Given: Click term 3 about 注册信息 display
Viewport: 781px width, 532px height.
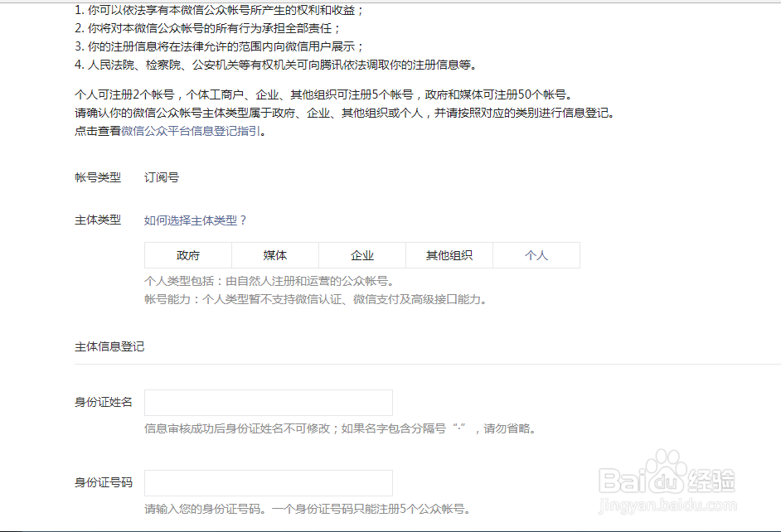Looking at the screenshot, I should [220, 46].
